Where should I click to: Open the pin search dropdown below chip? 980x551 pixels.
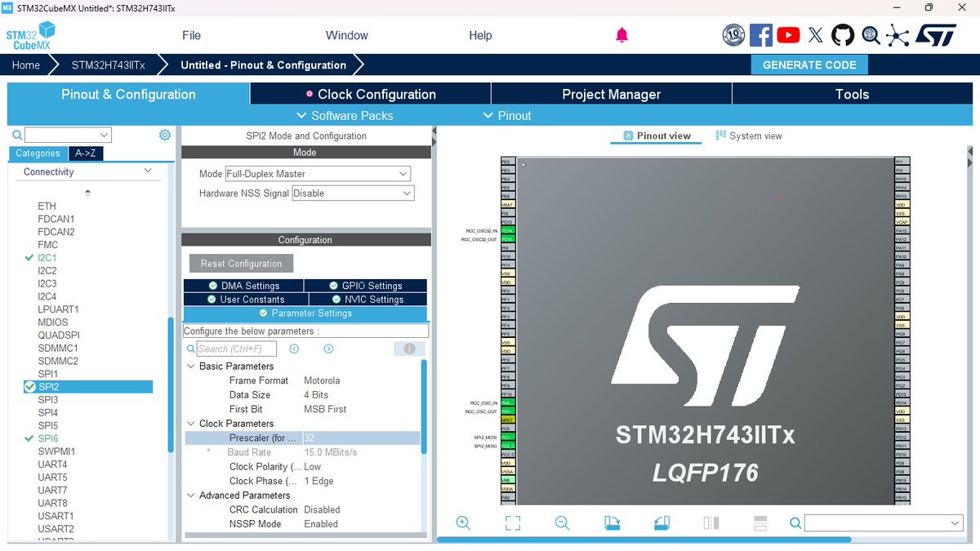955,523
